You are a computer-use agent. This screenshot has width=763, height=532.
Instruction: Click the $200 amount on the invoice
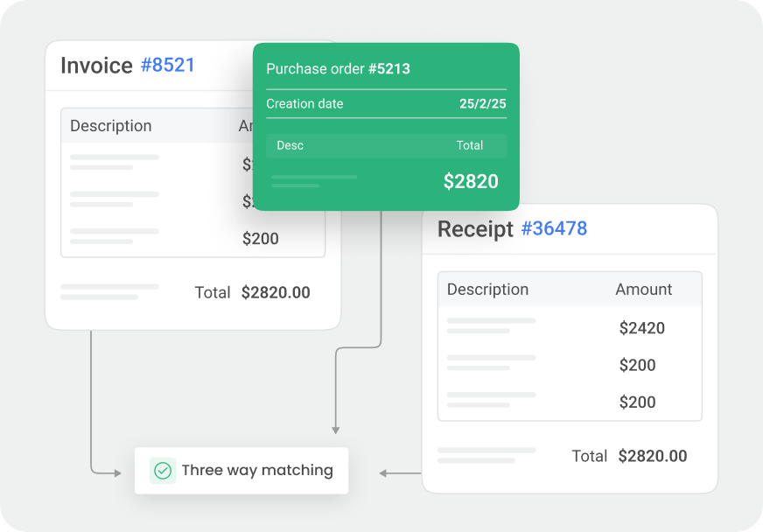click(260, 238)
